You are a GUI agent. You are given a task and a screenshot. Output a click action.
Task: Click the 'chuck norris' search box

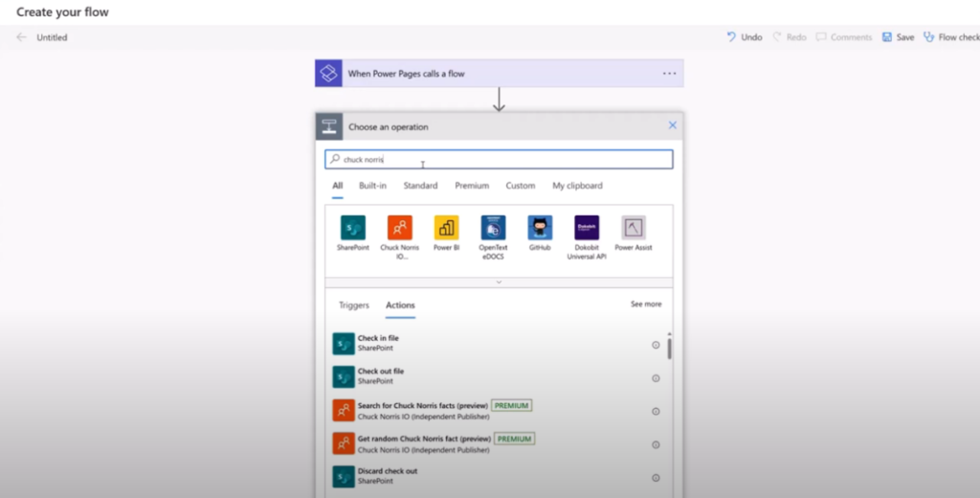click(x=499, y=159)
